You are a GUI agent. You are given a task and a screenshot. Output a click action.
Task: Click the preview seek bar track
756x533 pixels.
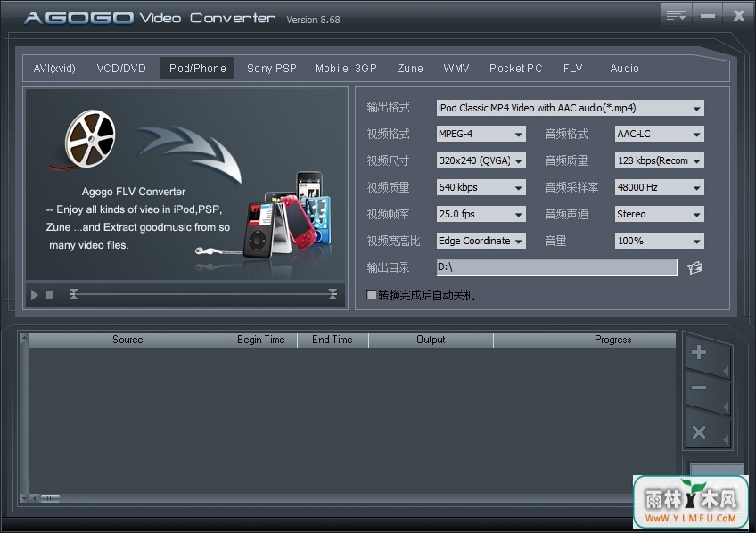tap(203, 294)
